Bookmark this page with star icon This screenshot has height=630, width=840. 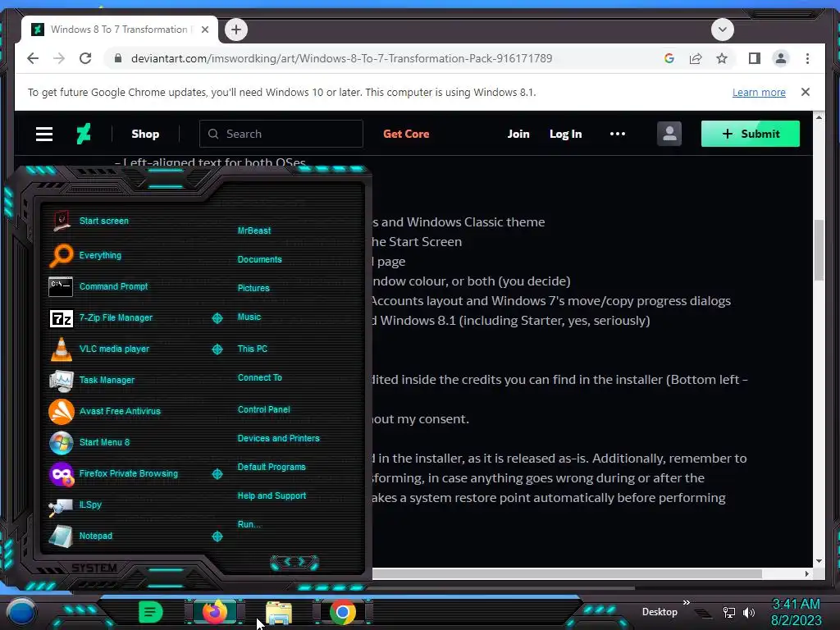pyautogui.click(x=722, y=58)
